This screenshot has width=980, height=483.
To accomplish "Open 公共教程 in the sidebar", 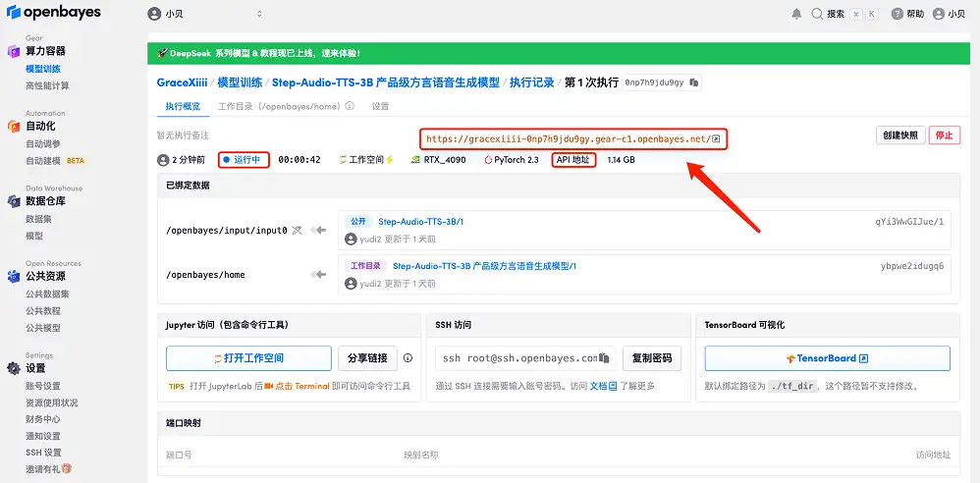I will (x=43, y=310).
